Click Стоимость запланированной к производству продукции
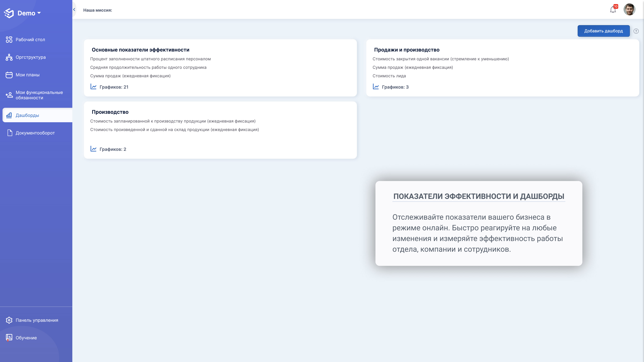This screenshot has width=644, height=362. (173, 121)
